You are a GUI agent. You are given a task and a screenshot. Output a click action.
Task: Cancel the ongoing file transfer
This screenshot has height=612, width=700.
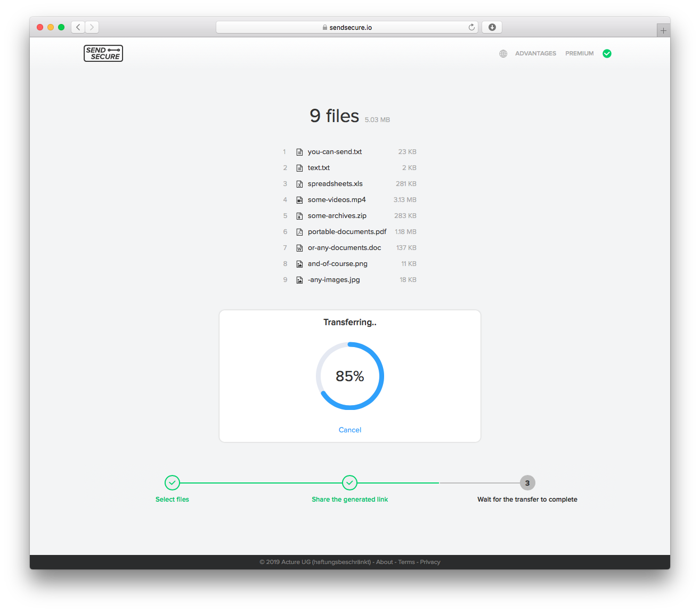[x=349, y=430]
